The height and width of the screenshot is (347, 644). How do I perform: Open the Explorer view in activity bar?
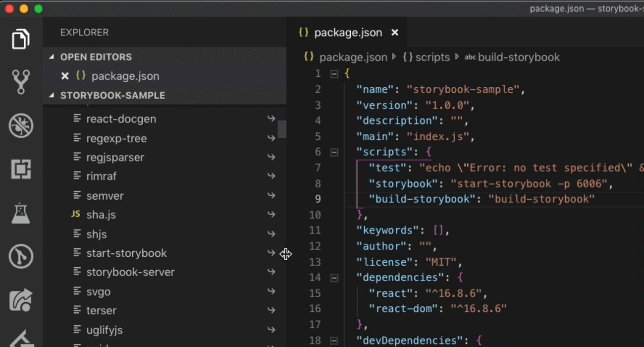coord(21,39)
